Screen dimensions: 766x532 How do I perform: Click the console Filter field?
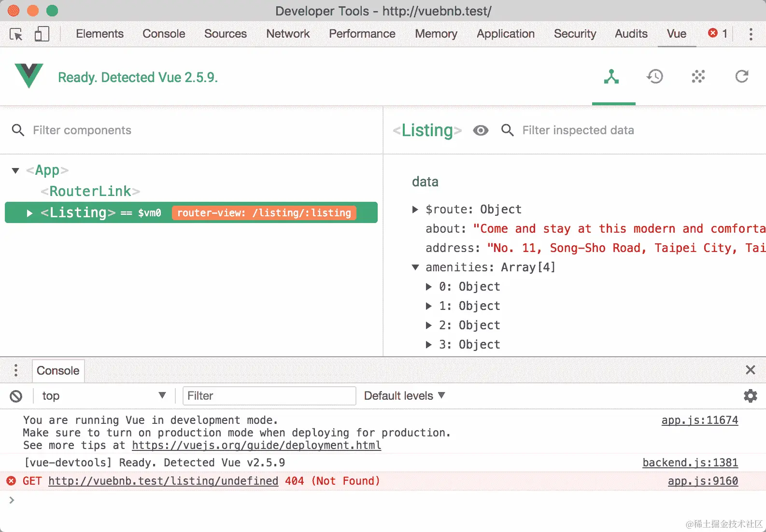pos(270,396)
